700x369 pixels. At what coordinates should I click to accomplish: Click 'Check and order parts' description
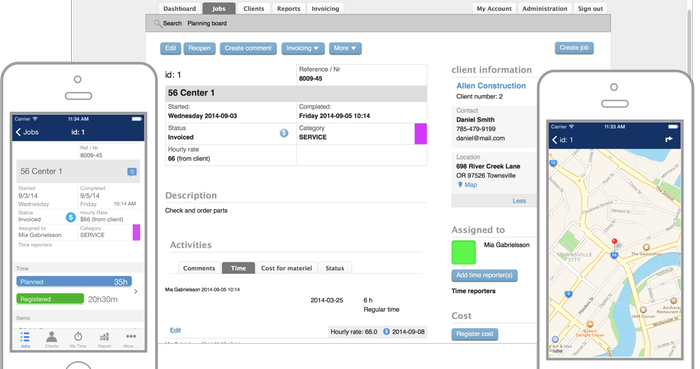point(196,211)
